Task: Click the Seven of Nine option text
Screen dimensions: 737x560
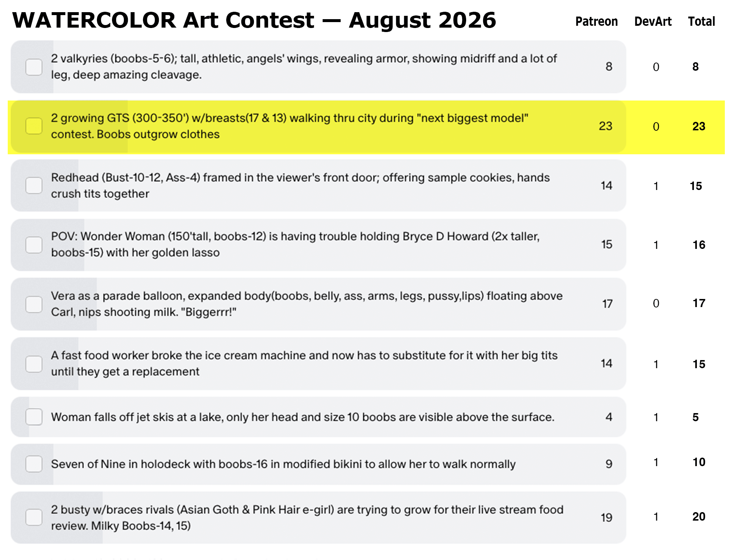Action: click(283, 464)
